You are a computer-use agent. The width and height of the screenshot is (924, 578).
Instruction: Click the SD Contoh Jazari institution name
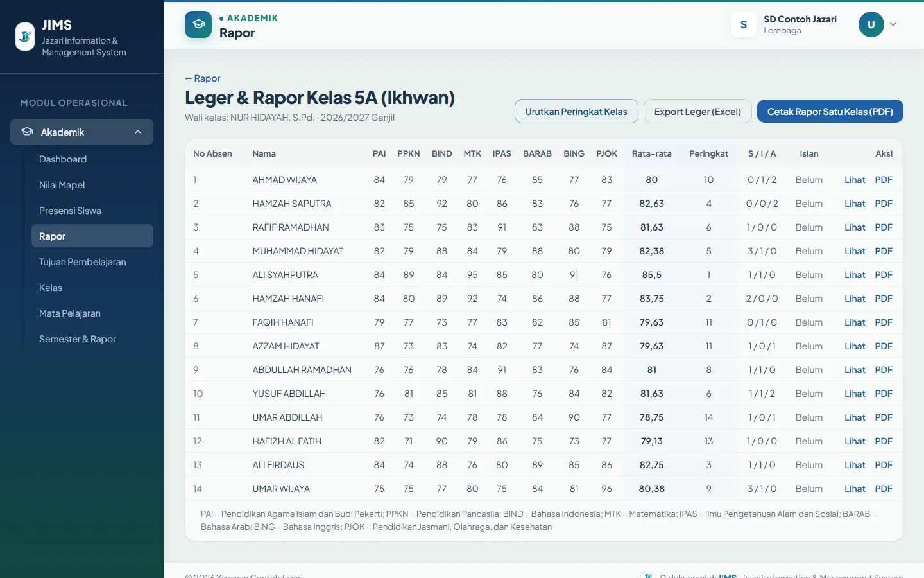click(800, 19)
